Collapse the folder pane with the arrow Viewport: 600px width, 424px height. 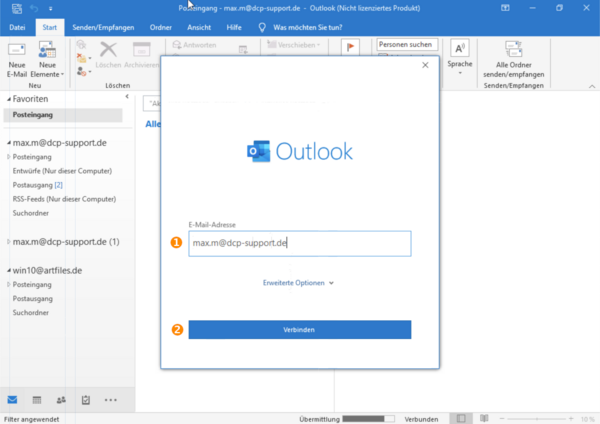pos(127,96)
